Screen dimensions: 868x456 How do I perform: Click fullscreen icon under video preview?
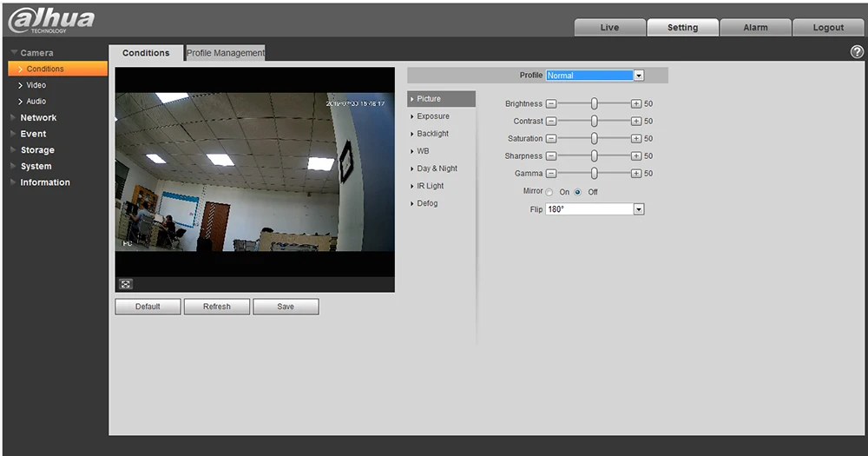[126, 284]
